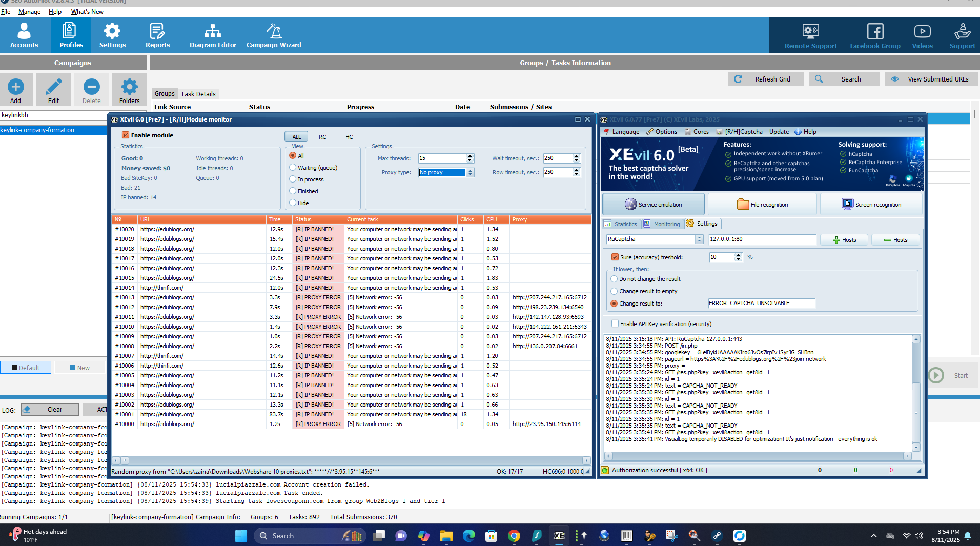
Task: Click View Submitted URLs
Action: point(931,79)
